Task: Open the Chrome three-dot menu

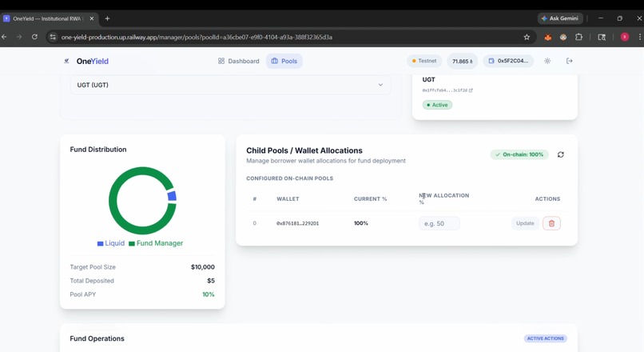Action: [640, 37]
